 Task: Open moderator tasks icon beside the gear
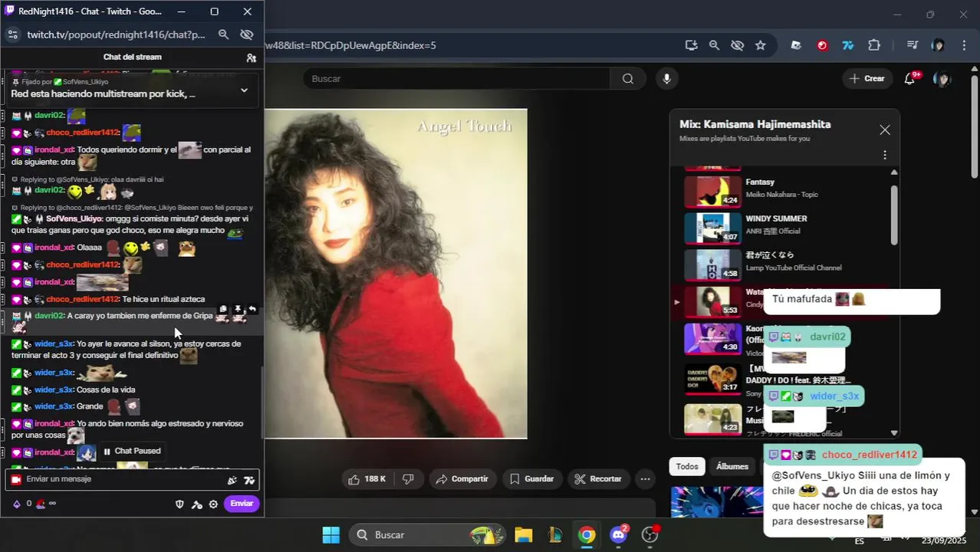[197, 504]
